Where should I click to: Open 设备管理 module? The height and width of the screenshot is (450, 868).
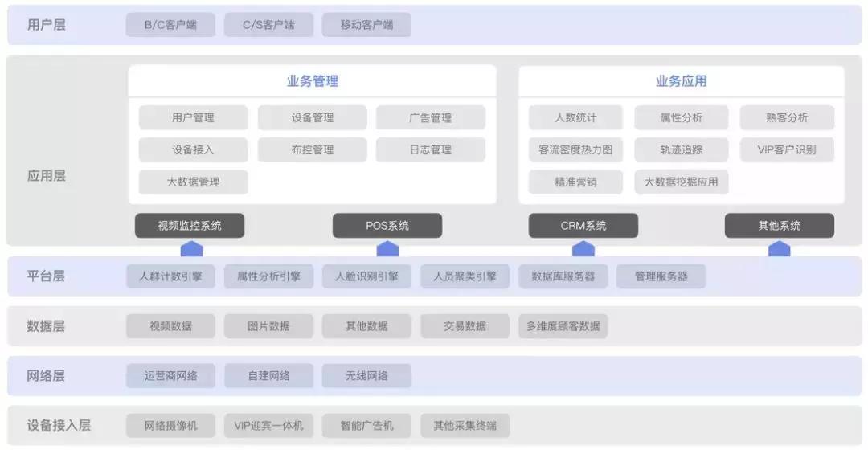tap(312, 117)
